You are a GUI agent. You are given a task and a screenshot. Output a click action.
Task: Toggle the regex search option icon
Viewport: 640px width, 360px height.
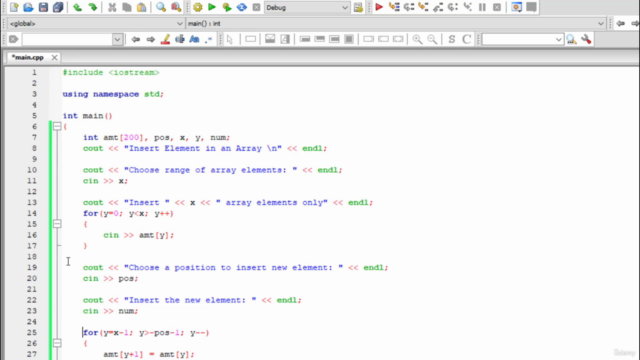(x=209, y=39)
